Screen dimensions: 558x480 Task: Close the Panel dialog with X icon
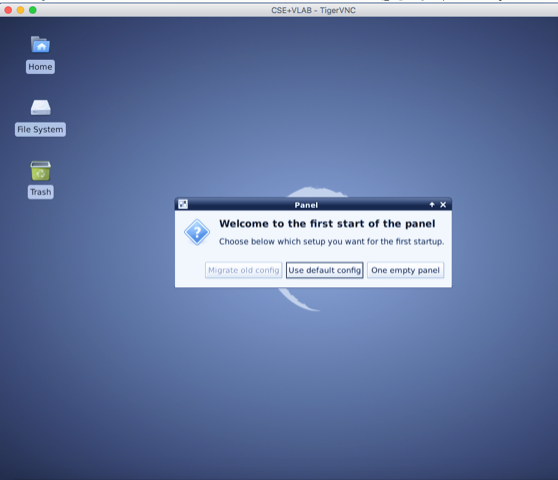tap(443, 205)
